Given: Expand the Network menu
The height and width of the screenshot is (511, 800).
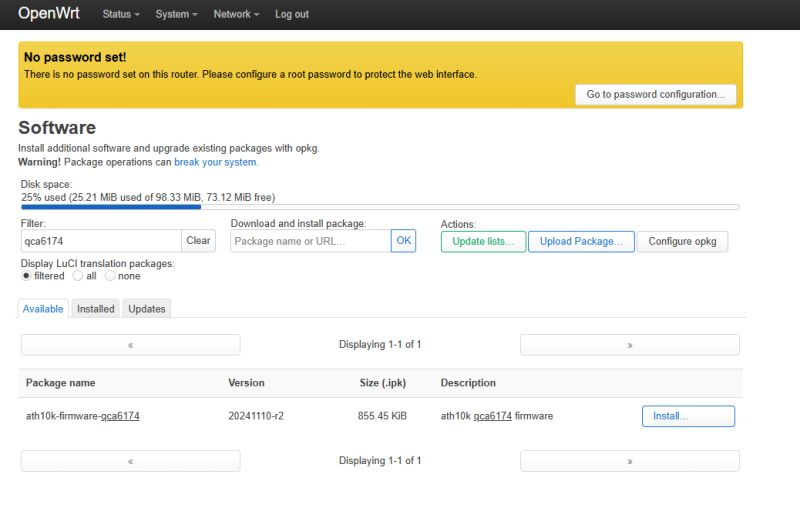Looking at the screenshot, I should [236, 14].
